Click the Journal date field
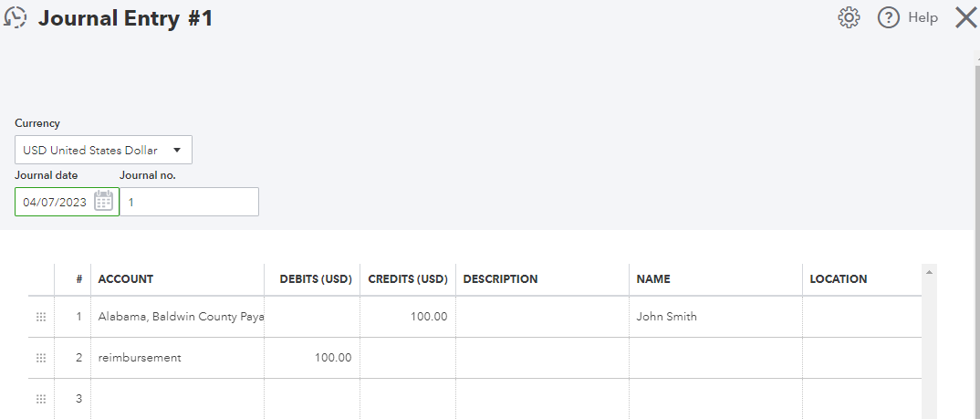This screenshot has height=419, width=980. [x=55, y=202]
